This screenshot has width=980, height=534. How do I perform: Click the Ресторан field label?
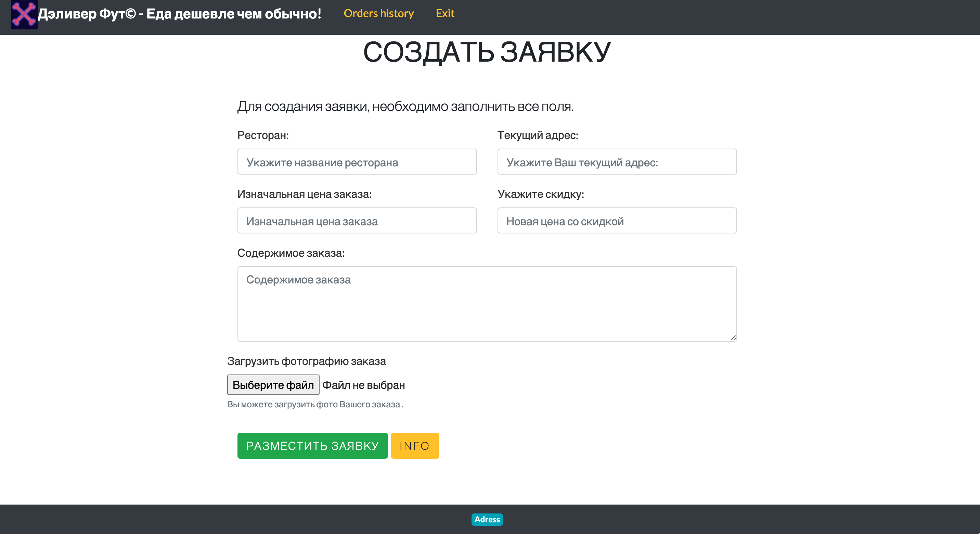(x=263, y=136)
